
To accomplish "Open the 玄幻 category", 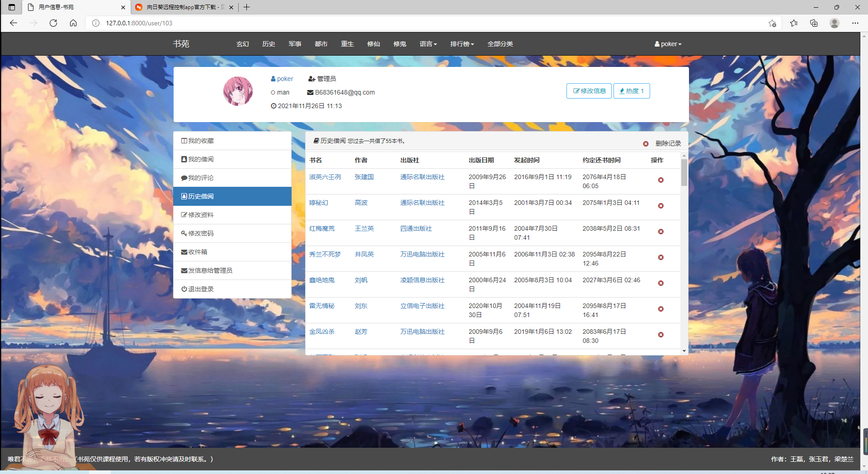I will [242, 44].
